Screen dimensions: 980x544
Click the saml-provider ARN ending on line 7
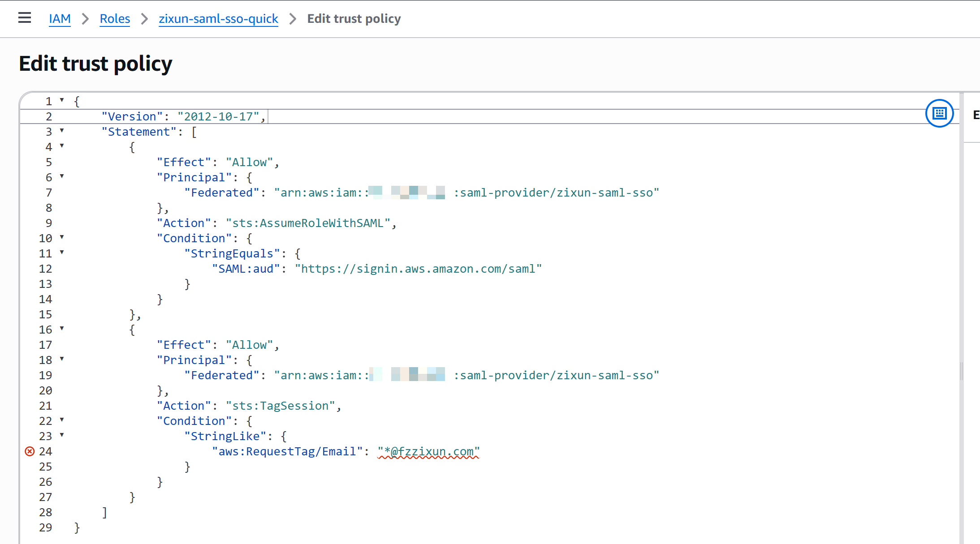pyautogui.click(x=557, y=193)
